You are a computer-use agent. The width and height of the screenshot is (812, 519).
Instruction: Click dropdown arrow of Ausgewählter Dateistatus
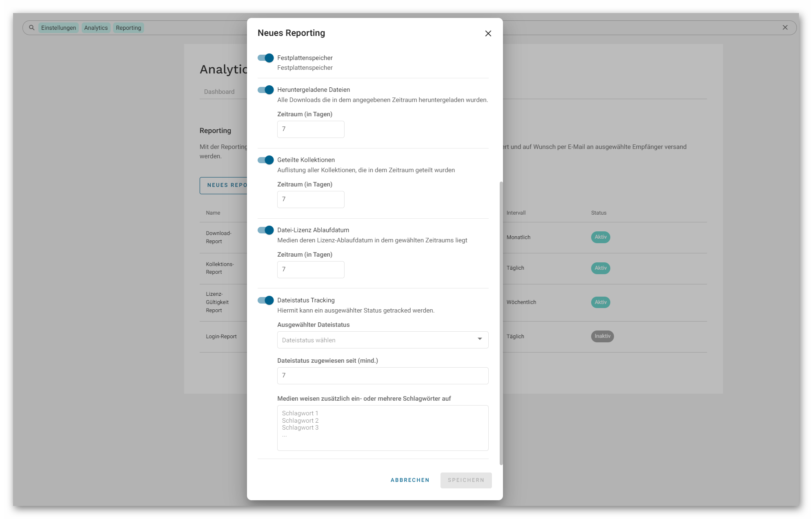pyautogui.click(x=480, y=339)
